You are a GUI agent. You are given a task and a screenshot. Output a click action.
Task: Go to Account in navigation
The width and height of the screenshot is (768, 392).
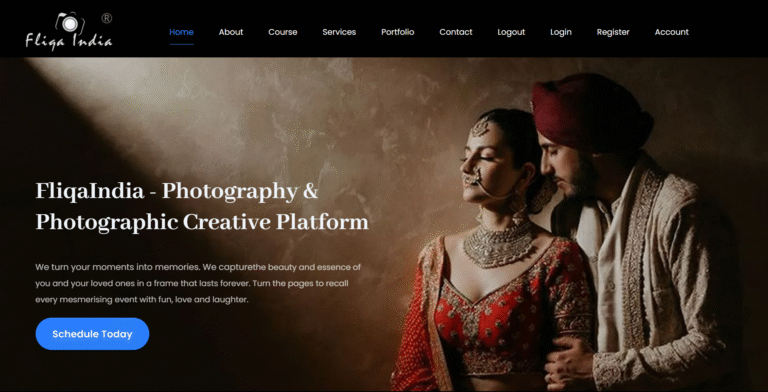pos(672,32)
